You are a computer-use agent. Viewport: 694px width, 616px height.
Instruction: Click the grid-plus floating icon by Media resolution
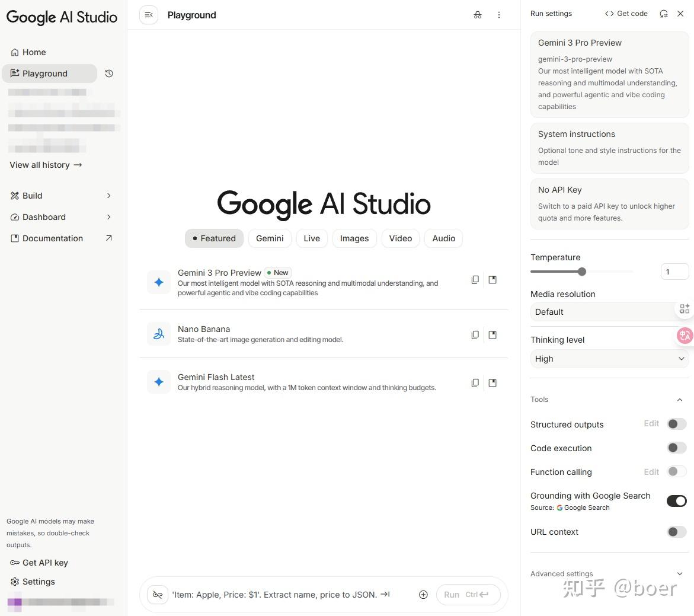685,309
